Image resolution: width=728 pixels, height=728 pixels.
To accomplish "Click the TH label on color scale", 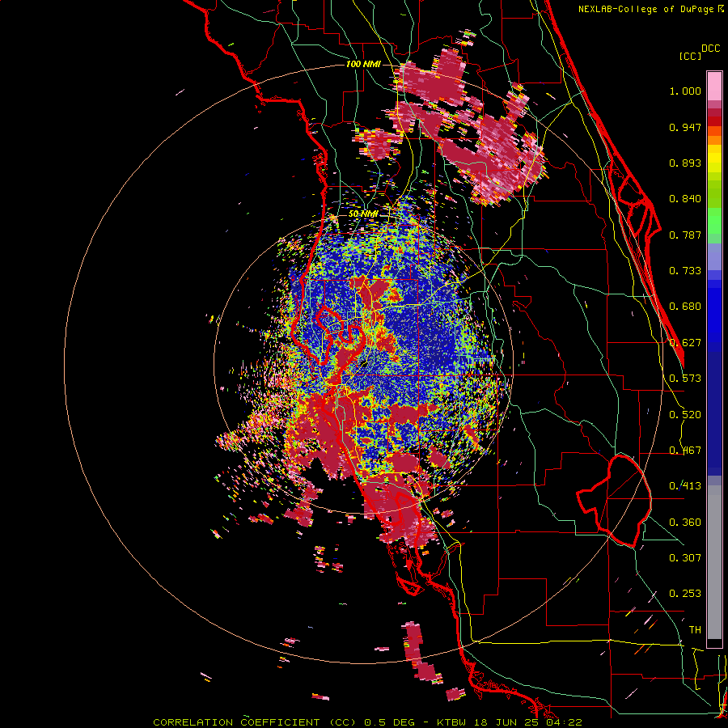I will pyautogui.click(x=695, y=630).
